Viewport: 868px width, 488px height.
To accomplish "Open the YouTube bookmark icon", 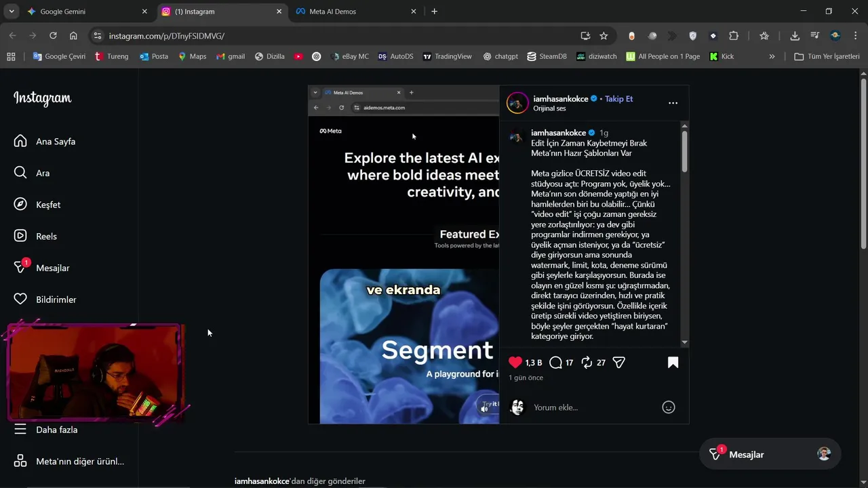I will (x=298, y=56).
